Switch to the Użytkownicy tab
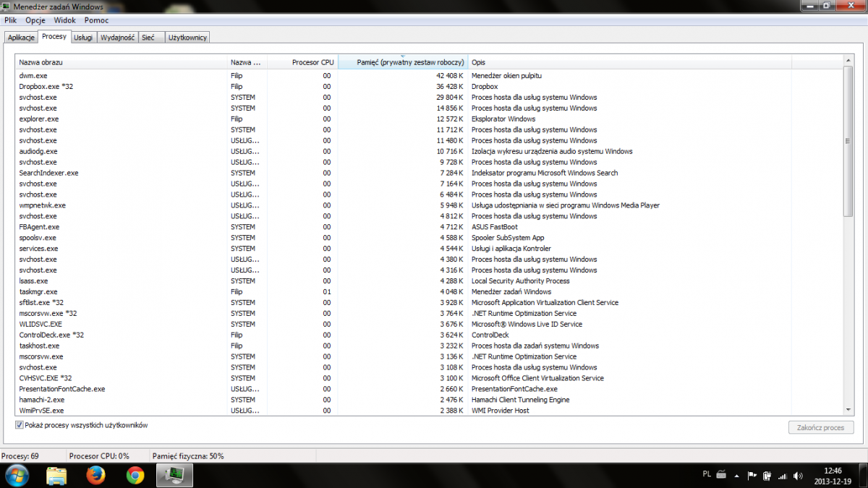Screen dimensions: 868x488 coord(187,37)
